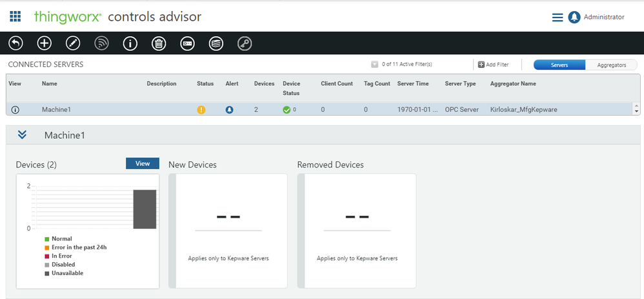
Task: Click the tag label toolbar icon
Action: [187, 43]
